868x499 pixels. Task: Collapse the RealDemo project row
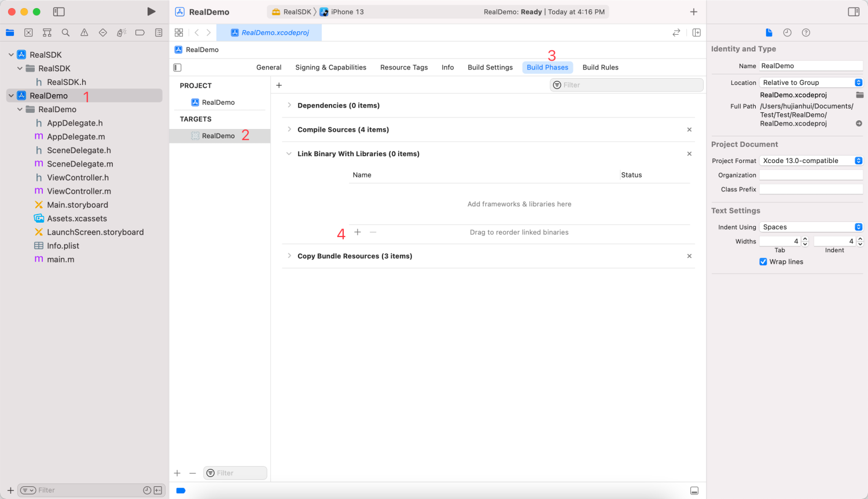(11, 96)
